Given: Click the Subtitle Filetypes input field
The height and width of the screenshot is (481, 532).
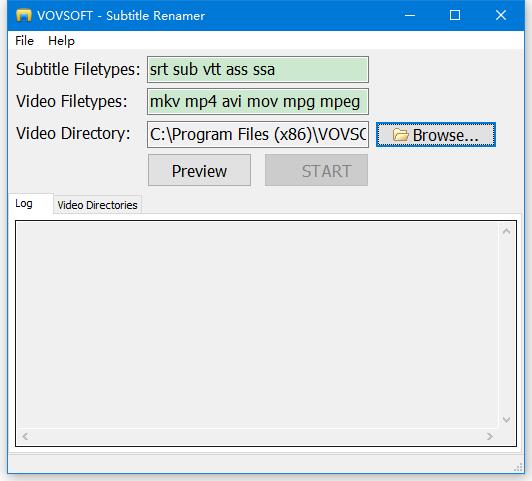Looking at the screenshot, I should [x=258, y=70].
